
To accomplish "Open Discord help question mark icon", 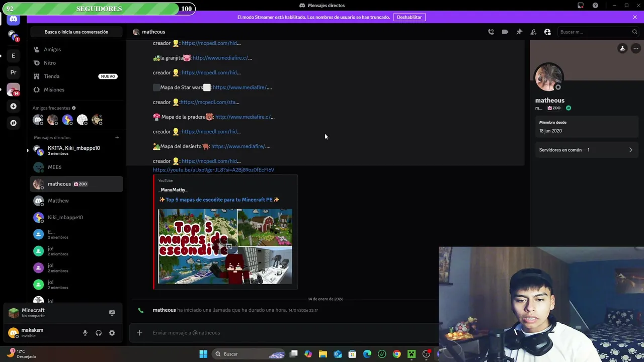I will coord(596,6).
